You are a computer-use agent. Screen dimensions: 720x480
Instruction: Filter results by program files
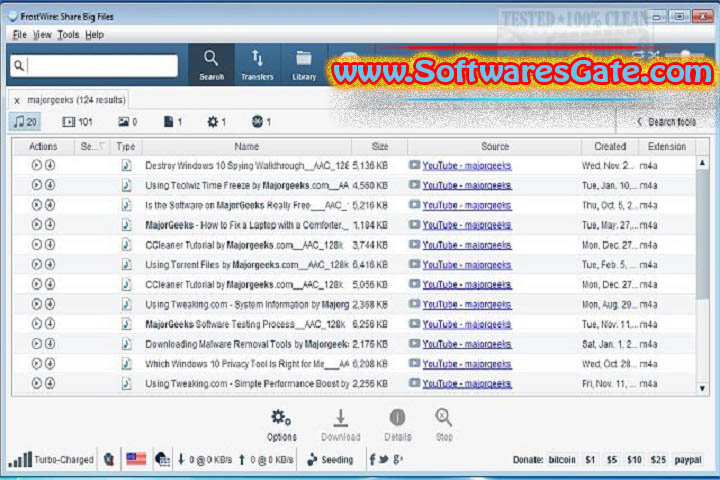coord(216,122)
